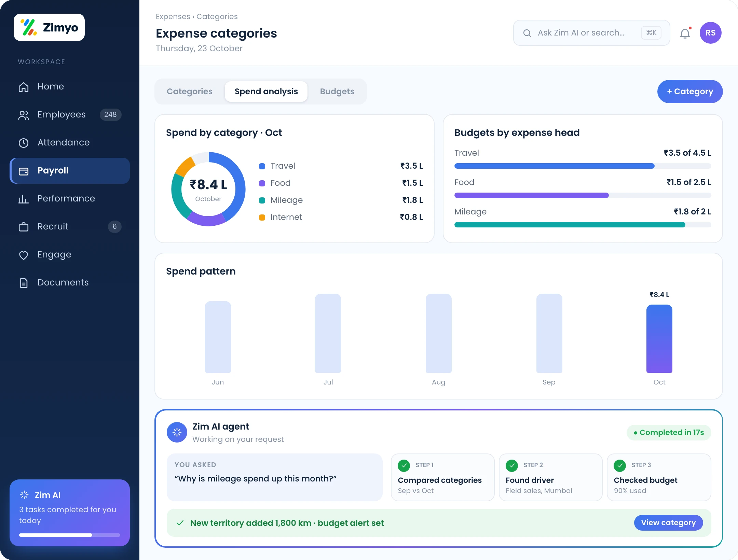The height and width of the screenshot is (560, 738).
Task: Open notifications bell
Action: [685, 33]
